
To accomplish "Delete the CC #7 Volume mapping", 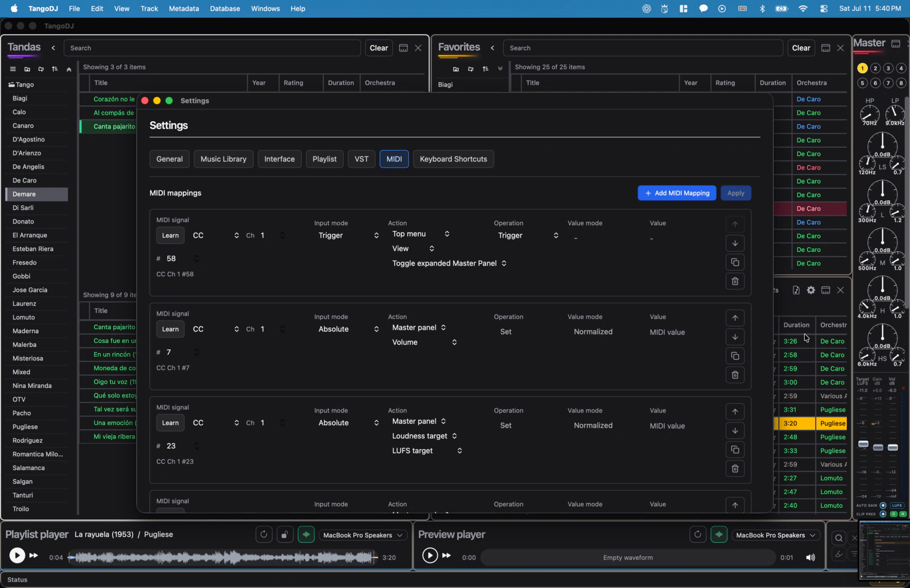I will pyautogui.click(x=735, y=375).
